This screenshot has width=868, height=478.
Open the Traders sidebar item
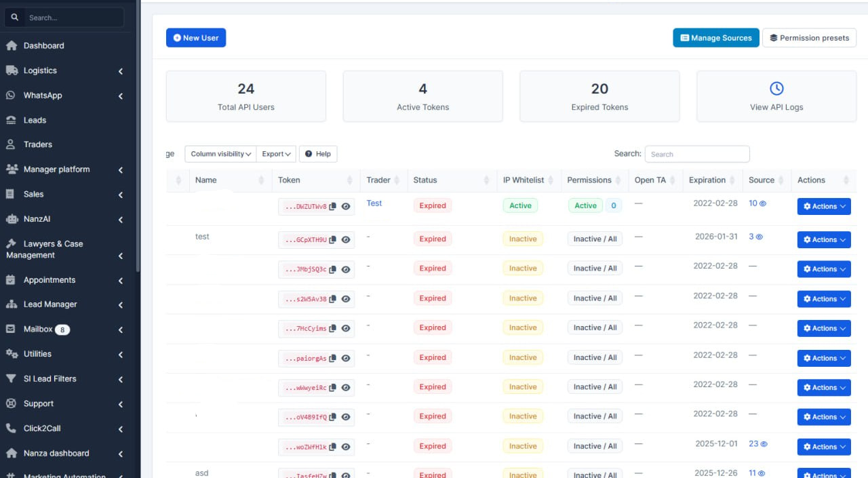click(x=38, y=144)
